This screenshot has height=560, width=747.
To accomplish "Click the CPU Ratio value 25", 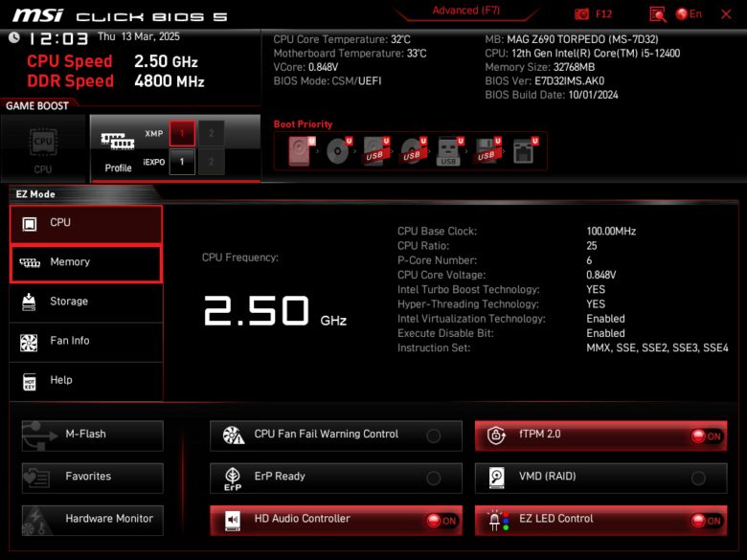I will tap(591, 246).
